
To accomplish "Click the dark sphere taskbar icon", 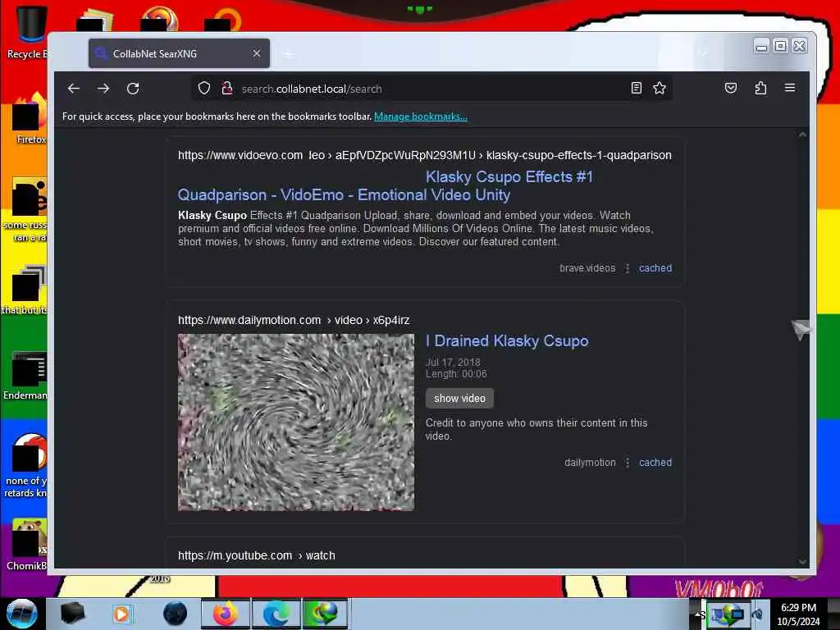I will click(x=176, y=614).
